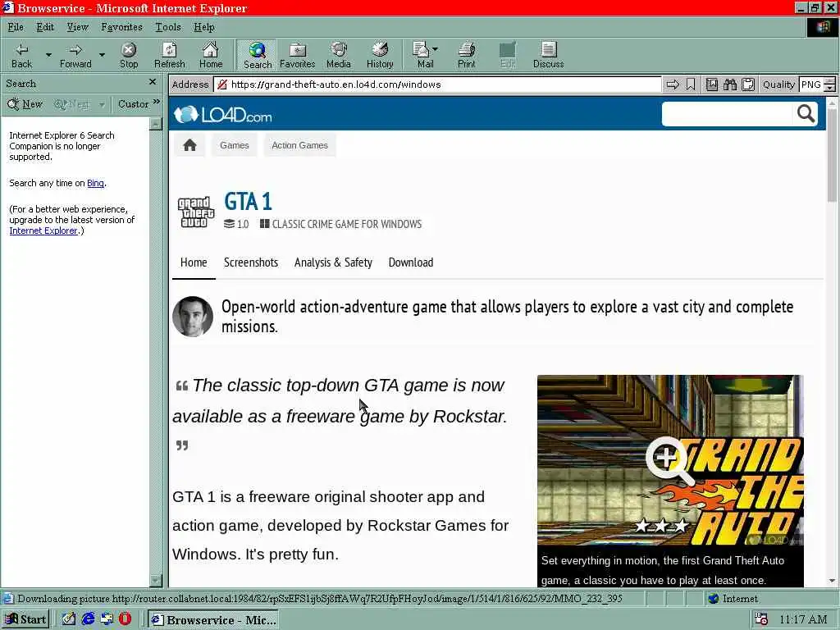Image resolution: width=840 pixels, height=630 pixels.
Task: Click the reviewer's portrait photo
Action: pos(193,317)
